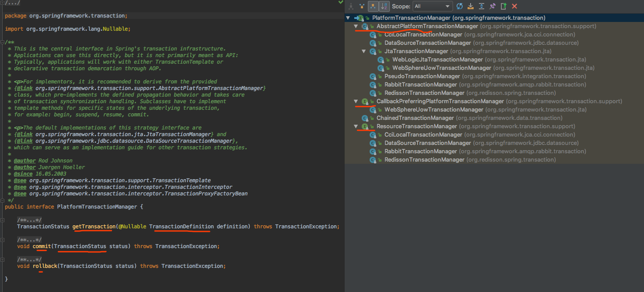Toggle alphabetical sorting in hierarchy
The height and width of the screenshot is (292, 644).
pyautogui.click(x=384, y=6)
